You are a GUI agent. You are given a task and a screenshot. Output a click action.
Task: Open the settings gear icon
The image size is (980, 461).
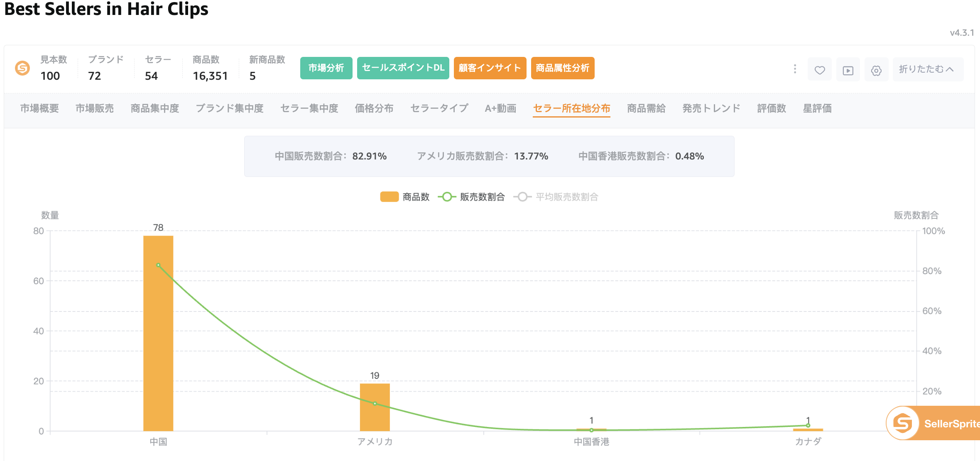pyautogui.click(x=876, y=70)
